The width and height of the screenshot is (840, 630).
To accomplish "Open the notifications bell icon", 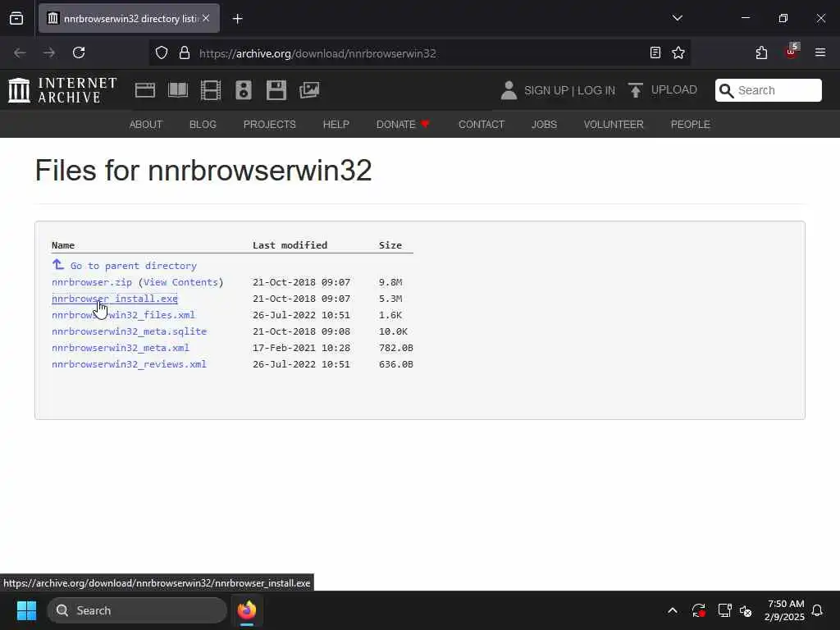I will (817, 610).
